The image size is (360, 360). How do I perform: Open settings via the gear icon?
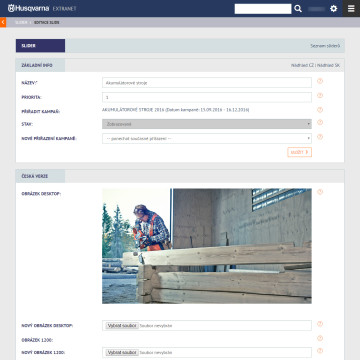(x=334, y=9)
